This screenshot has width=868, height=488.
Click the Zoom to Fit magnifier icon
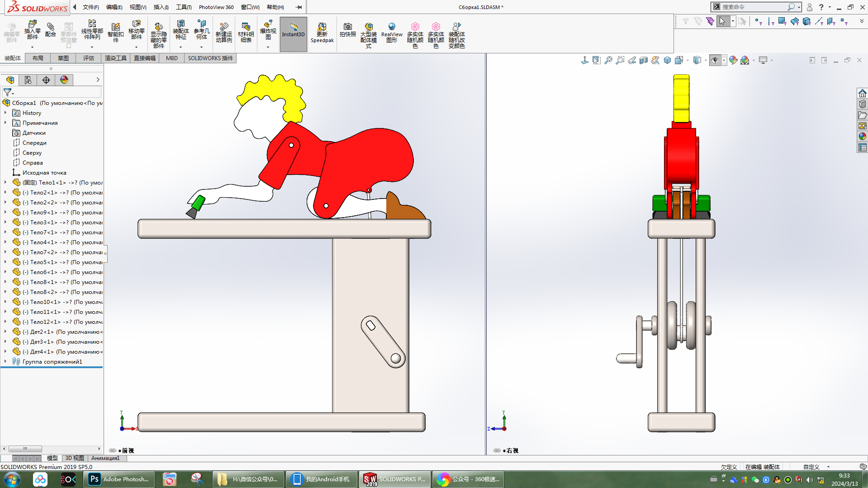[x=608, y=60]
